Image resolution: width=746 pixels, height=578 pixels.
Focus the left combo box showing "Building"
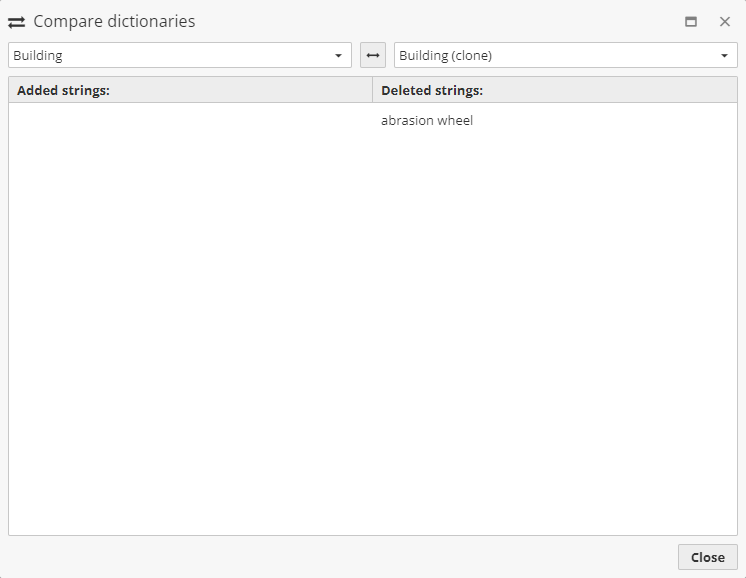(x=170, y=55)
